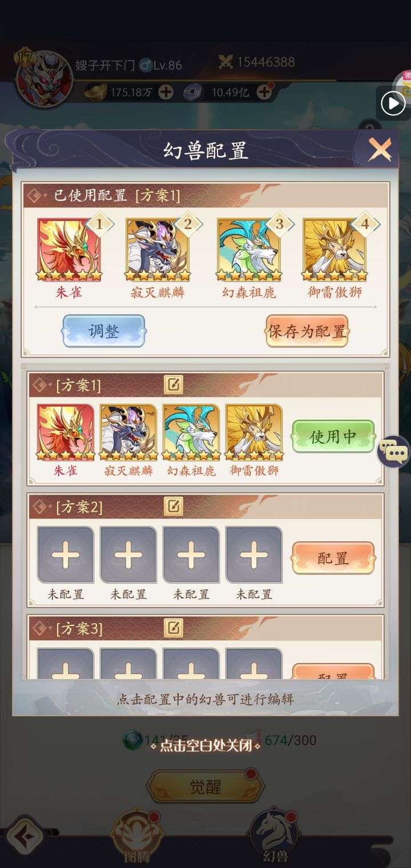Click the 调整 button

pos(104,331)
